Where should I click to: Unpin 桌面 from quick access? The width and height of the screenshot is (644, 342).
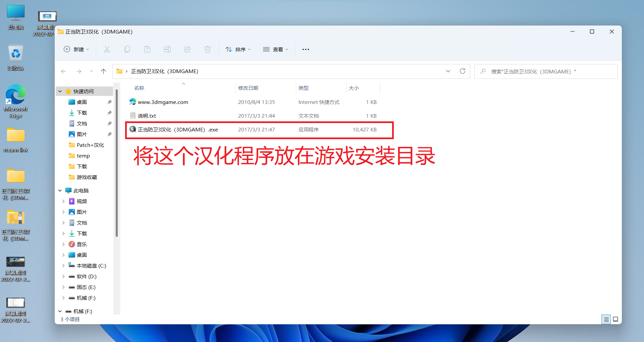click(x=109, y=102)
